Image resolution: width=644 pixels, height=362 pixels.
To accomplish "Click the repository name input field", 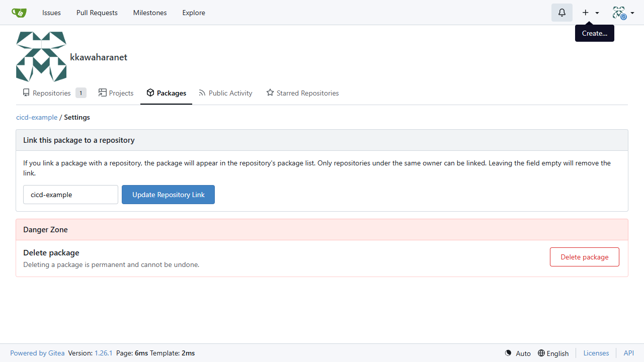I will (70, 195).
